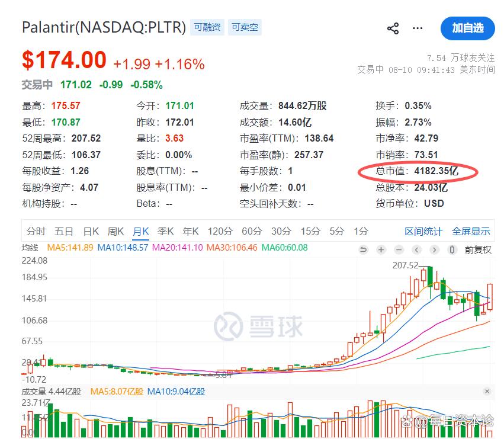Click the $174.00 price
The image size is (504, 439).
pyautogui.click(x=65, y=60)
